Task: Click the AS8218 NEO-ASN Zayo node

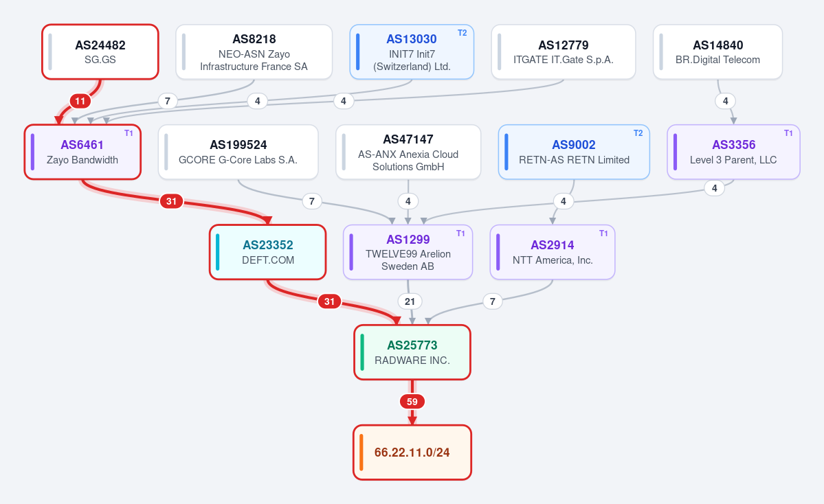Action: pyautogui.click(x=254, y=52)
